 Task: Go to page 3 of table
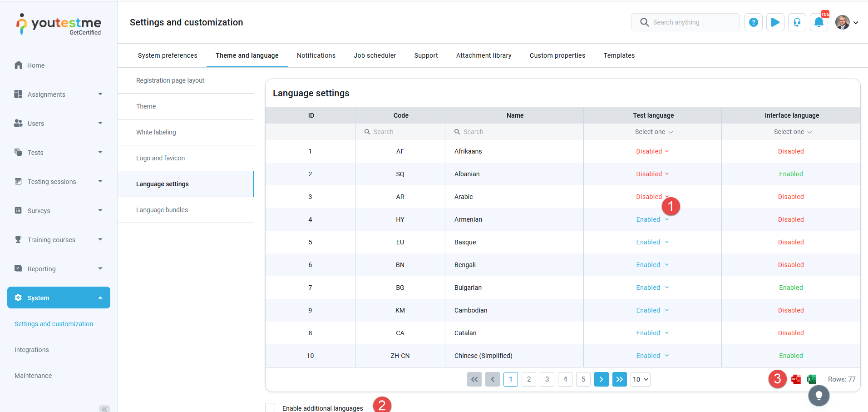[547, 379]
